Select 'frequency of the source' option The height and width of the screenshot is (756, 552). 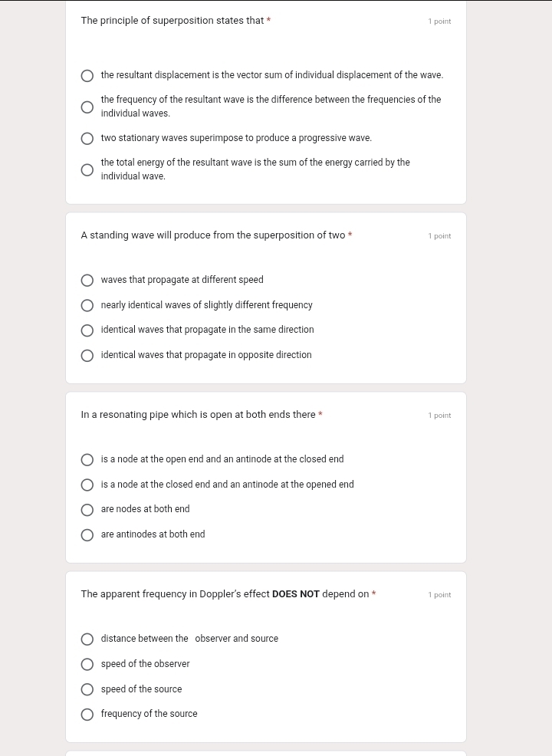tap(87, 715)
